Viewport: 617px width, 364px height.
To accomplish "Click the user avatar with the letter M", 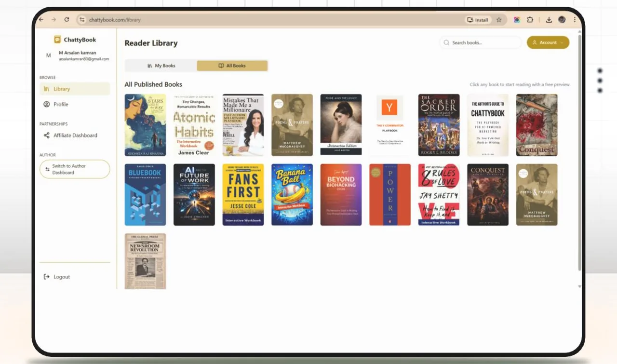I will click(48, 55).
